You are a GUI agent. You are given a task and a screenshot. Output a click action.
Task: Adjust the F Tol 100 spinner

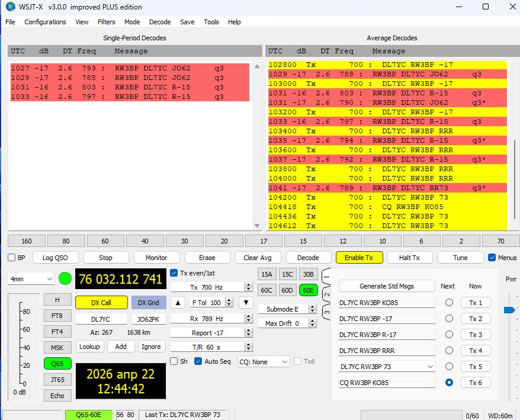(x=229, y=302)
